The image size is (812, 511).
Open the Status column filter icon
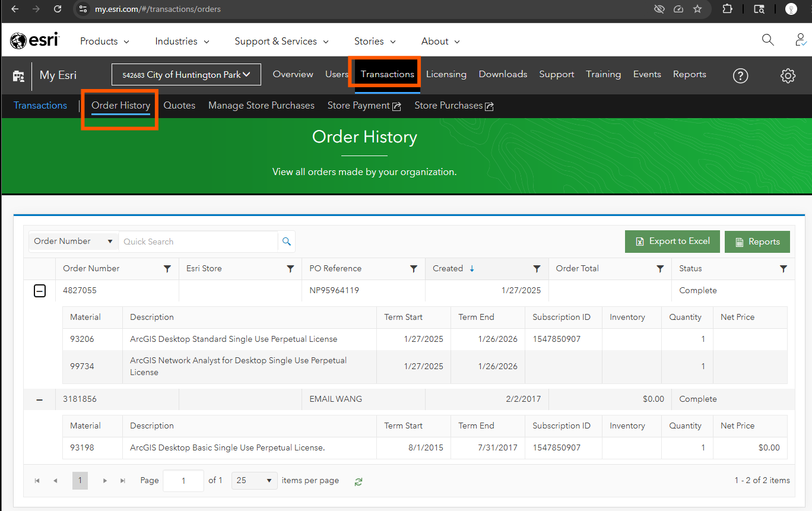784,269
